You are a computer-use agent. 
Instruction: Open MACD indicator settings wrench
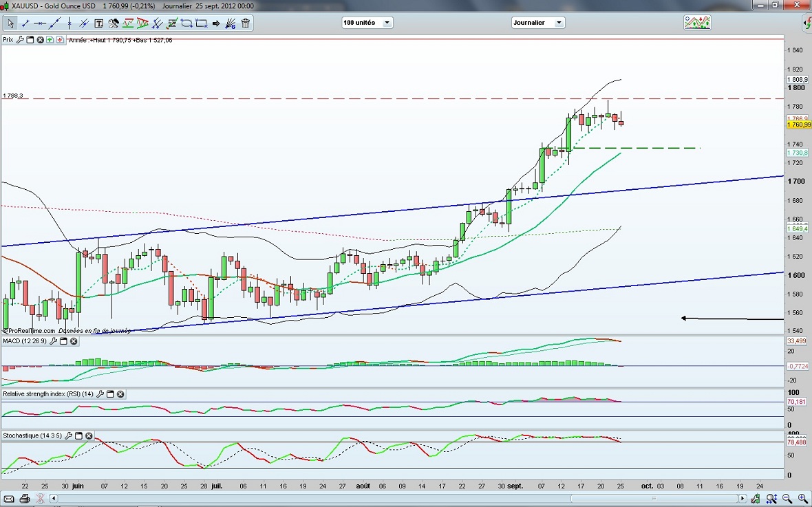(x=53, y=341)
